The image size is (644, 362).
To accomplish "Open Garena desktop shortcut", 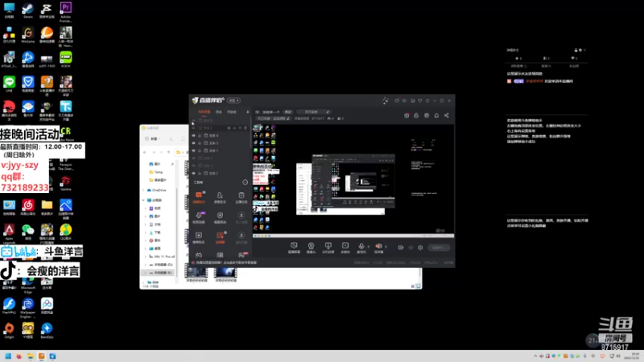I will click(66, 183).
